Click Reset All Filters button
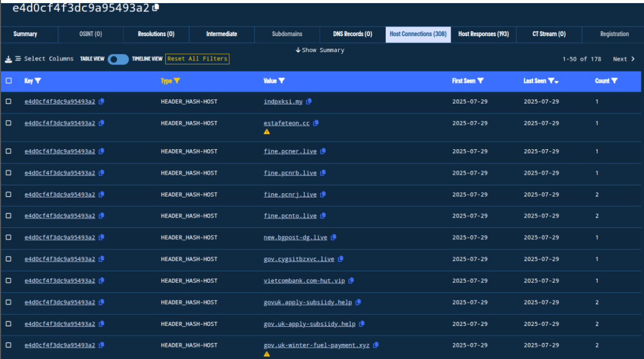The height and width of the screenshot is (359, 644). point(197,59)
